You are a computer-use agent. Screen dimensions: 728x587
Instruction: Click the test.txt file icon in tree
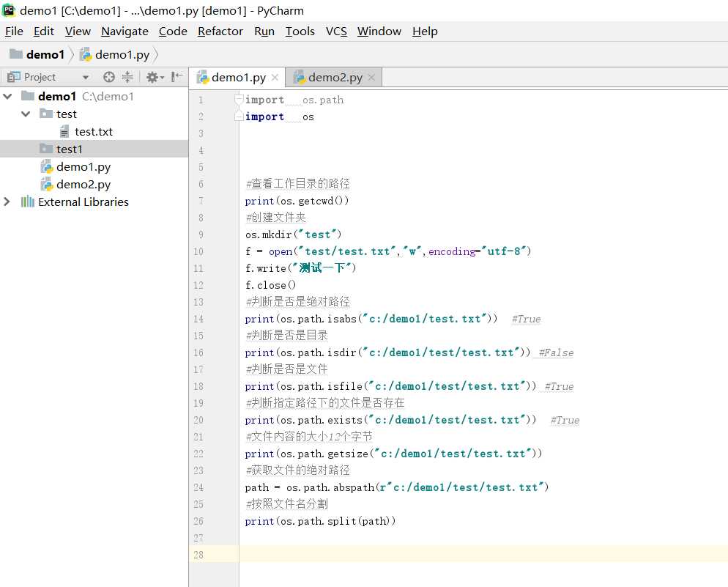coord(64,132)
